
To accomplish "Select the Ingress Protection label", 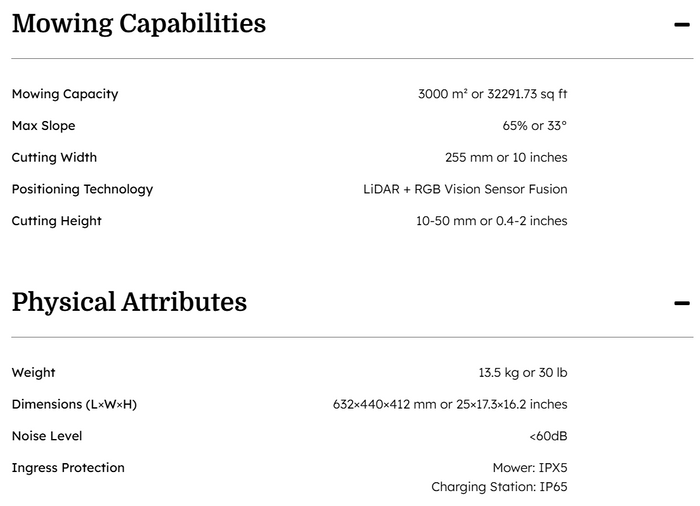I will (68, 468).
